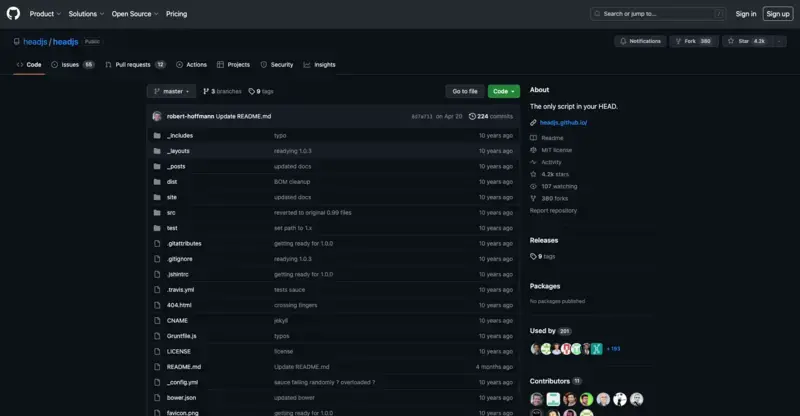Open the headjs.github.io website link
This screenshot has width=800, height=416.
(563, 123)
